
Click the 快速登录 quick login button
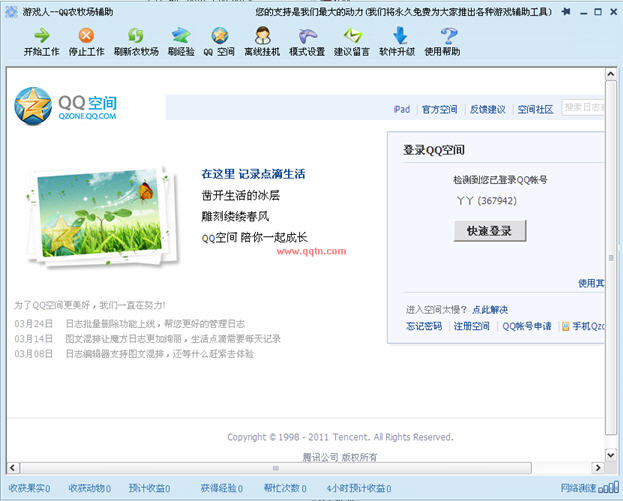point(489,231)
